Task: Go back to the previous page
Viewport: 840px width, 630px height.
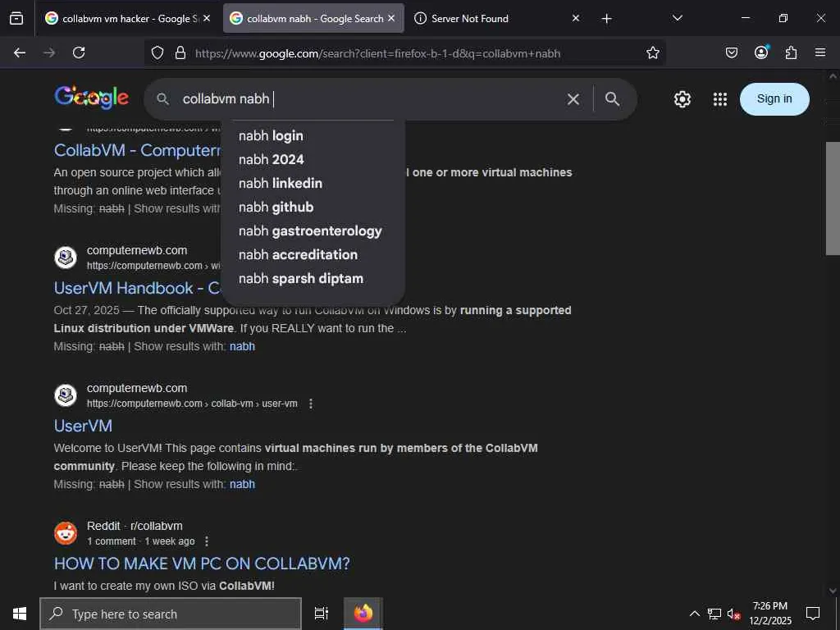Action: [x=20, y=52]
